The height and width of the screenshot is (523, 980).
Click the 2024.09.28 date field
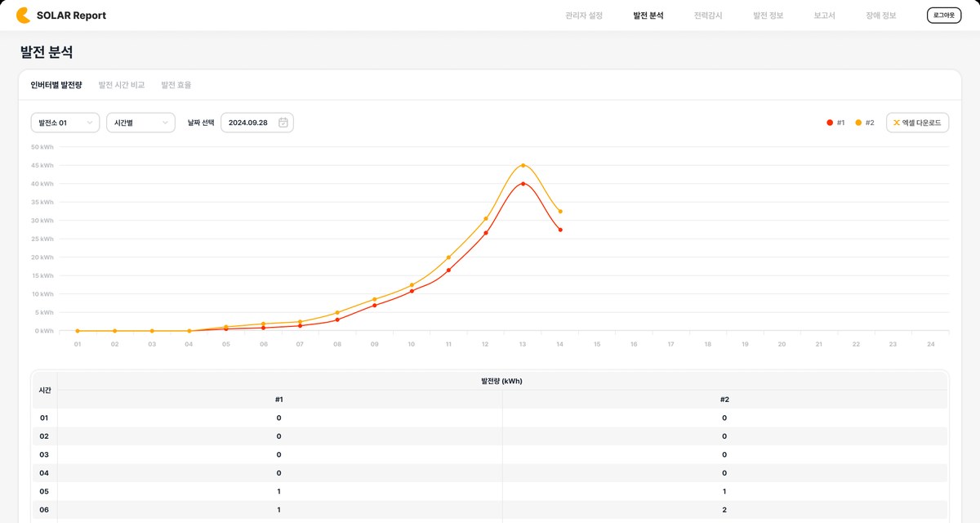(x=257, y=123)
